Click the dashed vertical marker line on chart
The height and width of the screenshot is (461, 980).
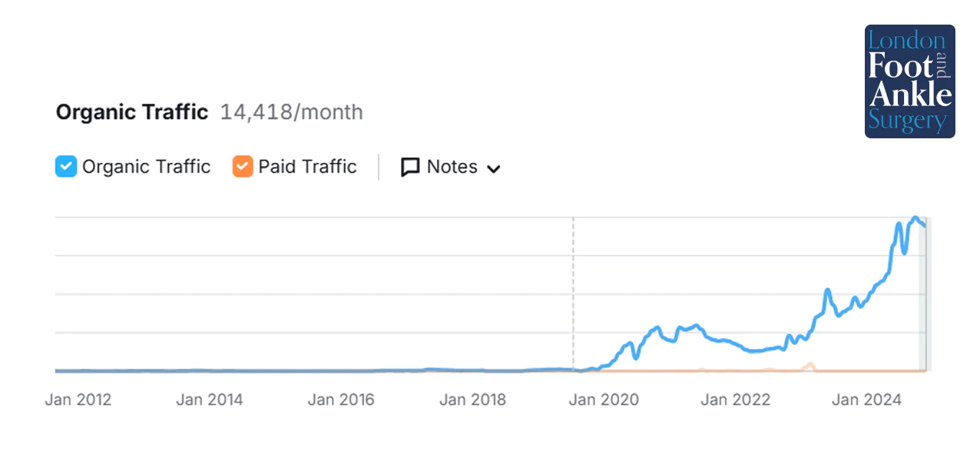click(x=573, y=292)
